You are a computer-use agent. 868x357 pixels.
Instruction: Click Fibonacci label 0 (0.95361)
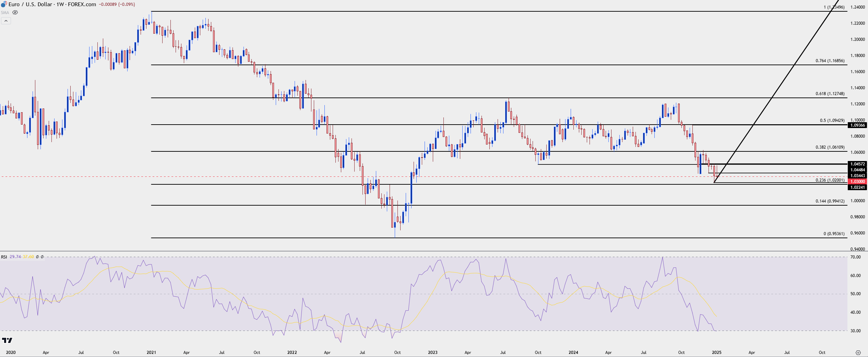point(834,234)
